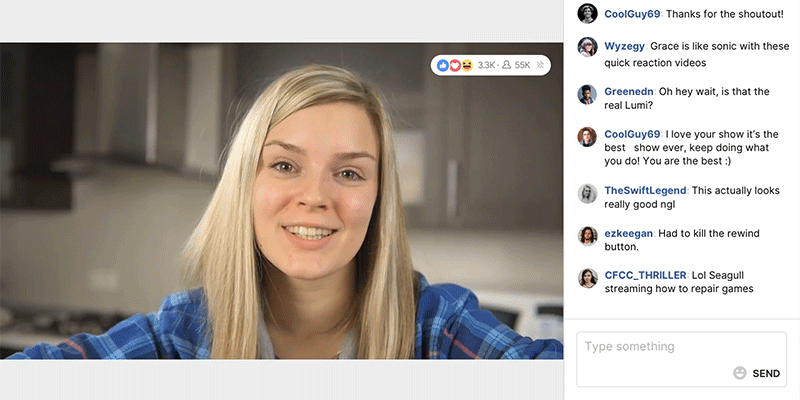Open TheSwiftLegend's profile from username

(x=645, y=190)
